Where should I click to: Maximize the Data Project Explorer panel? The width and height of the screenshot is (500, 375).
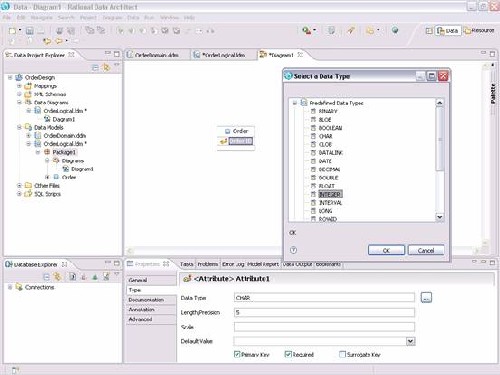click(x=117, y=54)
